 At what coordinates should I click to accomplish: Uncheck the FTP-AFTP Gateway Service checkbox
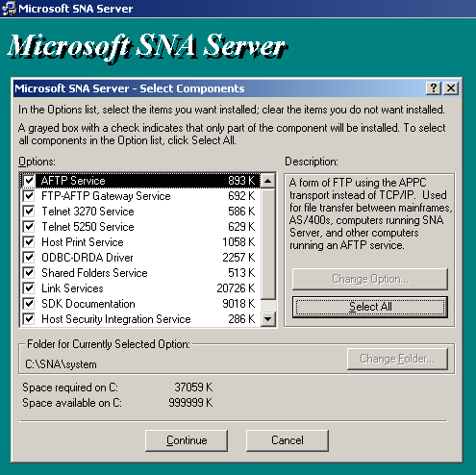coord(29,196)
